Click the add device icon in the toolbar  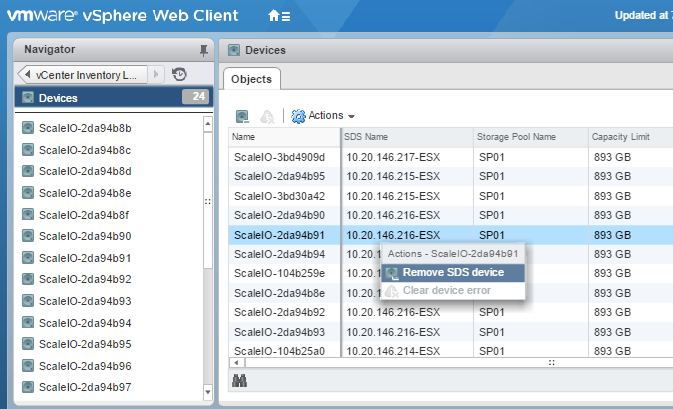tap(242, 116)
